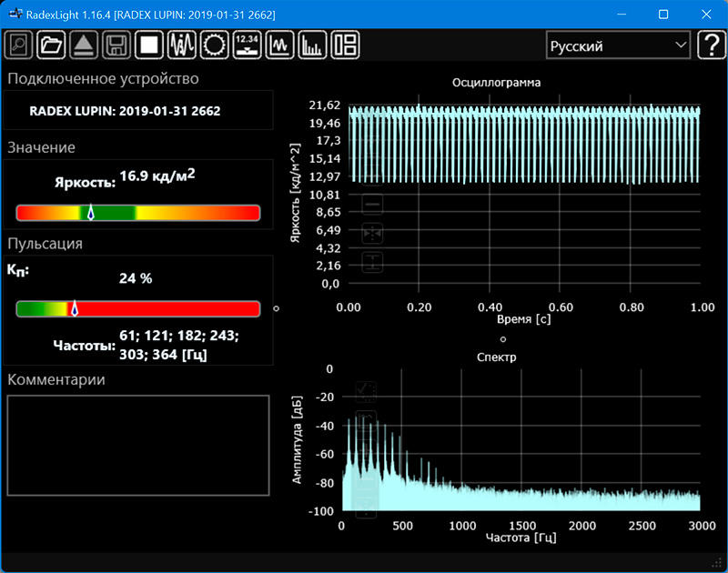Open the help question mark button

tap(710, 45)
